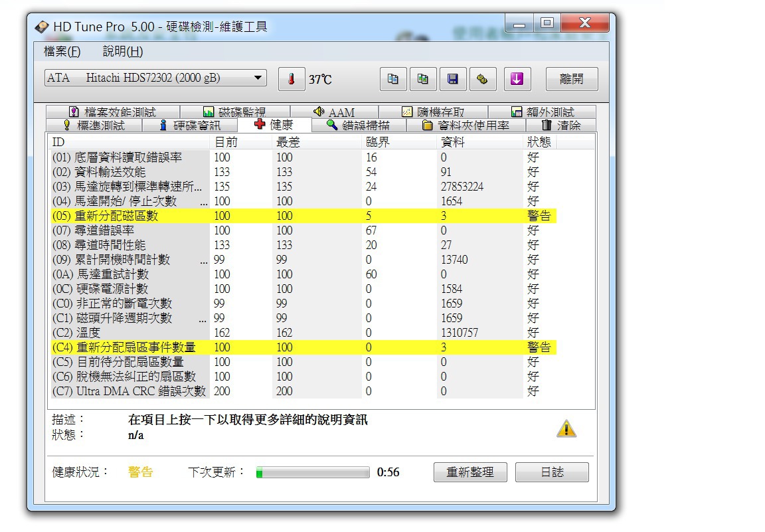The image size is (765, 532).
Task: Select row (01) 底層資料讀取錯誤率
Action: (303, 157)
